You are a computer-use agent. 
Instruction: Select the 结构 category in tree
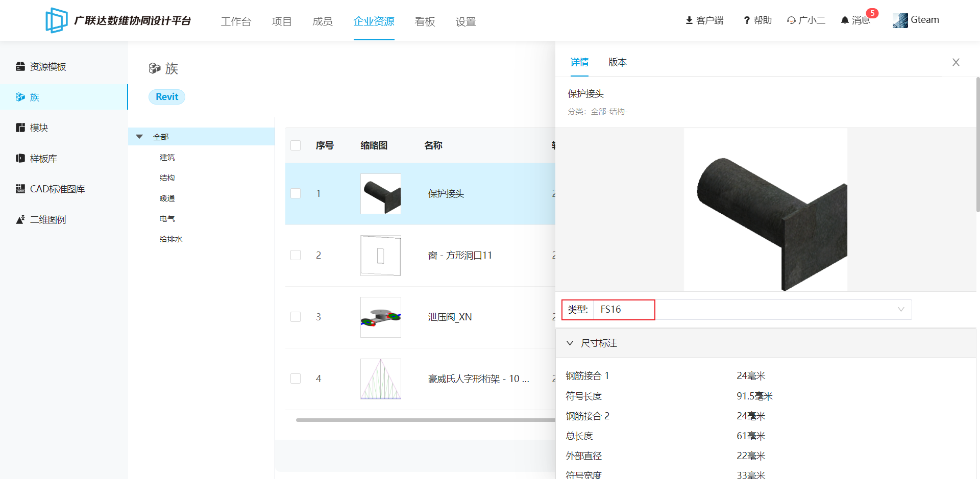point(167,178)
